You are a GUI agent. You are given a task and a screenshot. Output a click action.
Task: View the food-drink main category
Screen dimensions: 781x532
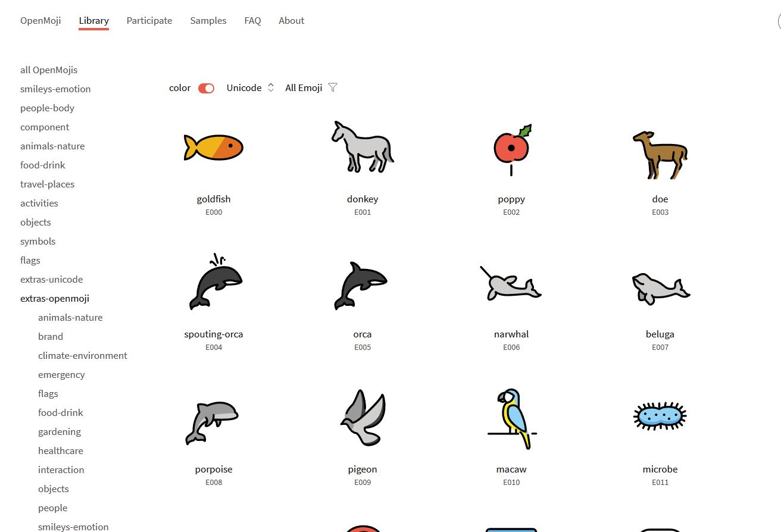[x=43, y=165]
